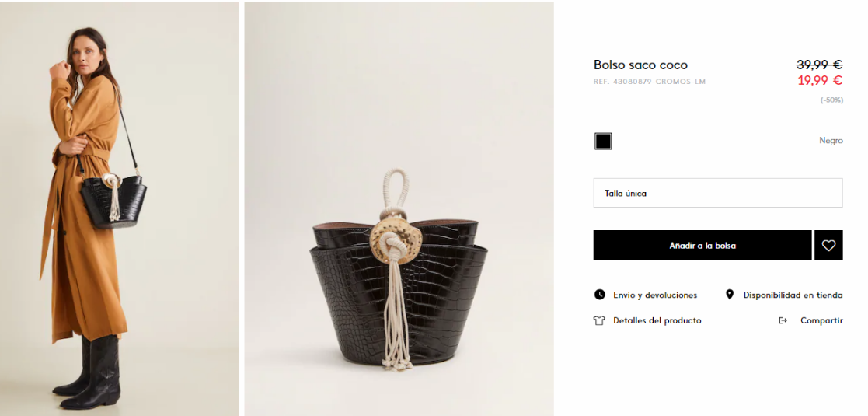Click the share arrow icon
The width and height of the screenshot is (868, 416).
[x=783, y=320]
